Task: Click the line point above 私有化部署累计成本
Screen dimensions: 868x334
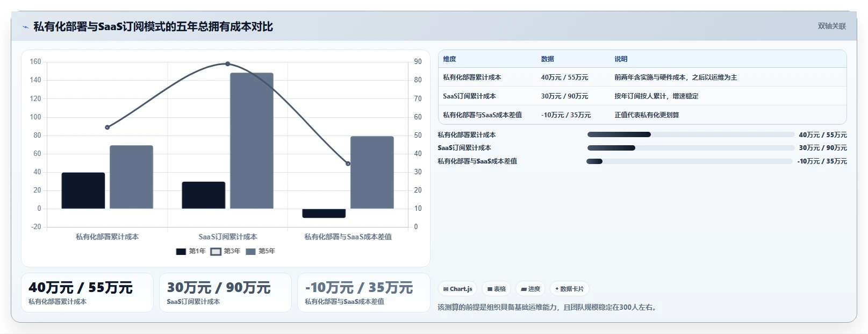Action: [107, 127]
